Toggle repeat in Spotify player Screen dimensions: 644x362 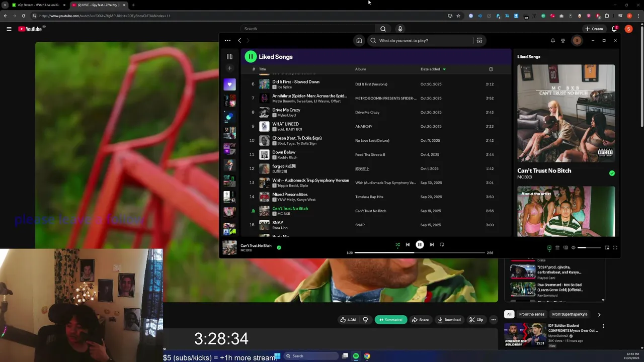point(442,245)
